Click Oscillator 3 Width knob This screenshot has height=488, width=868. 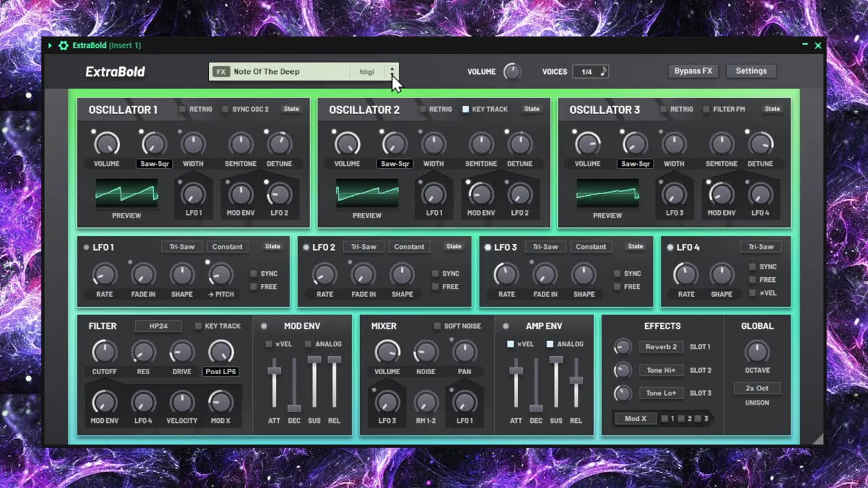673,144
